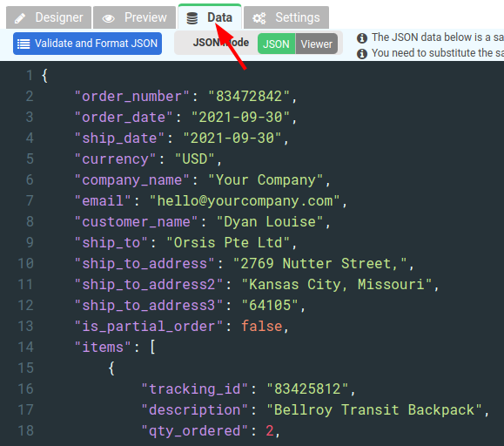The width and height of the screenshot is (504, 446).
Task: Click the value "83472842" on line 2
Action: point(249,96)
